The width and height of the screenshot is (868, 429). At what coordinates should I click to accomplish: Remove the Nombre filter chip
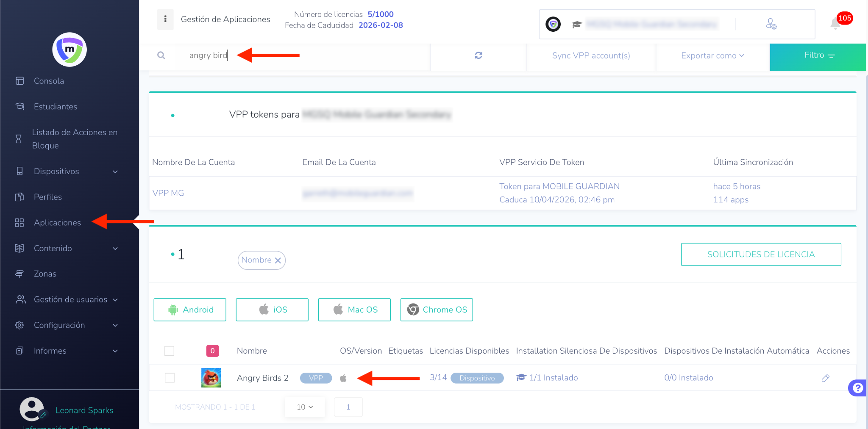[x=278, y=260]
